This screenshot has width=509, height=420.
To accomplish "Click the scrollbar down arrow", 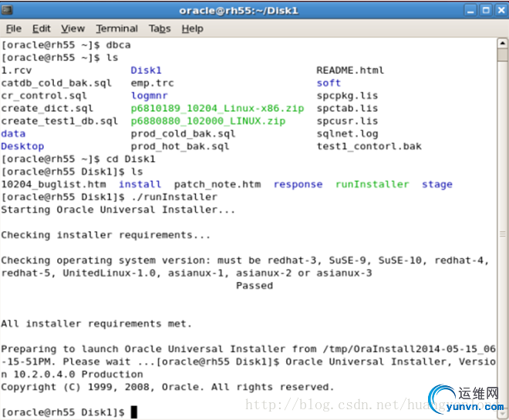I will pos(502,414).
